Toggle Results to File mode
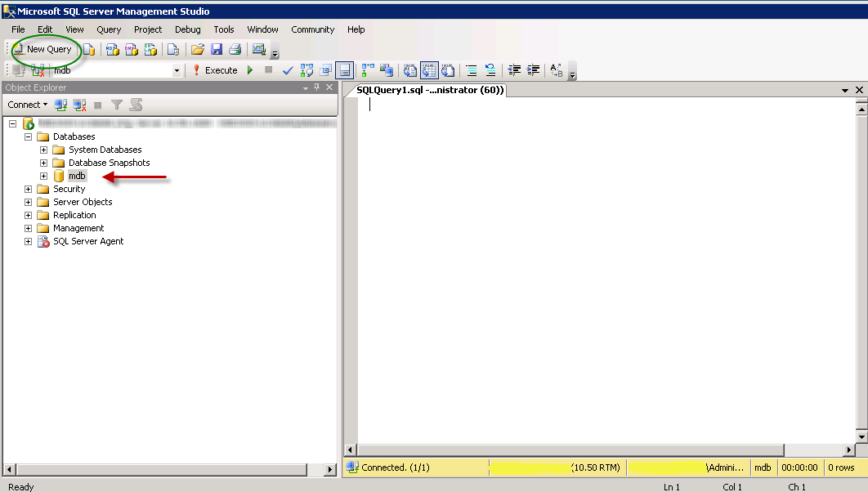This screenshot has height=492, width=868. [x=447, y=70]
